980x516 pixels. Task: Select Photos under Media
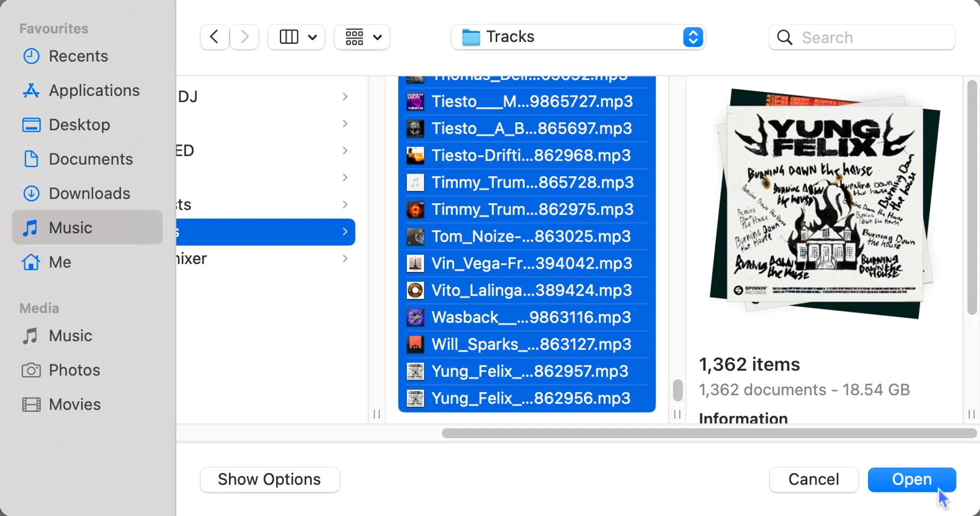74,370
